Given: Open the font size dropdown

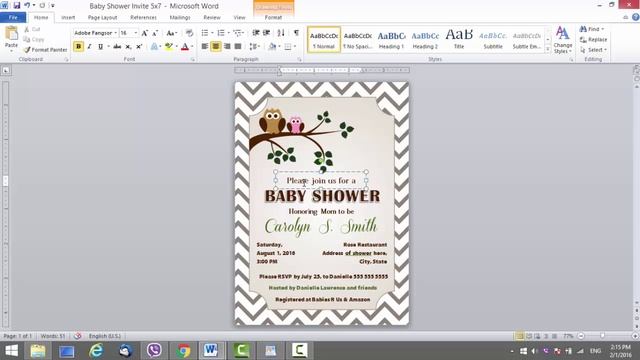Looking at the screenshot, I should tap(136, 33).
